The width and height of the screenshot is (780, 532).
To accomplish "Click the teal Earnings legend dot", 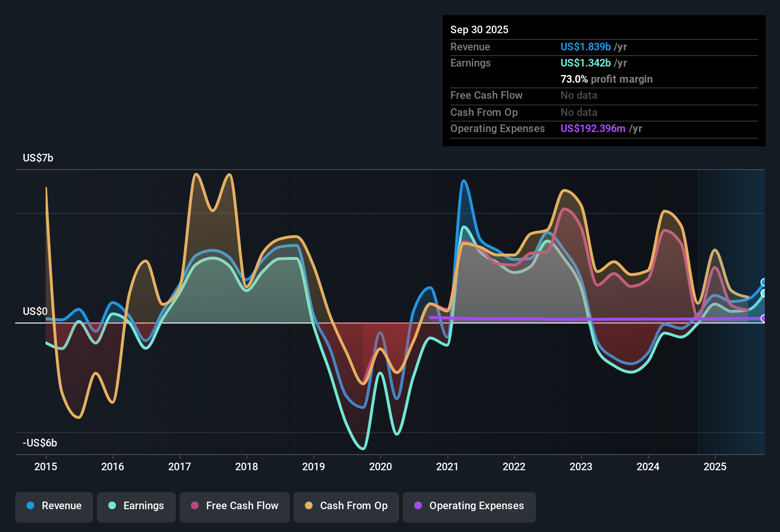I will 113,506.
